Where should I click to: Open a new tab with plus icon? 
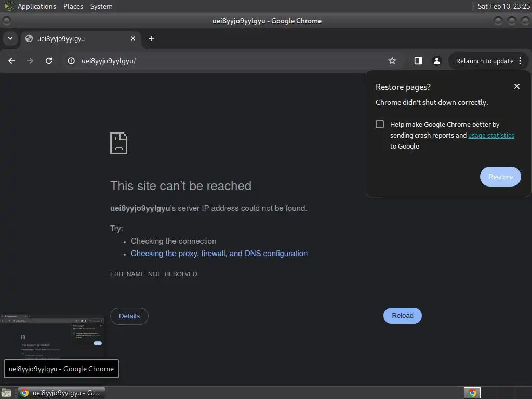point(152,38)
